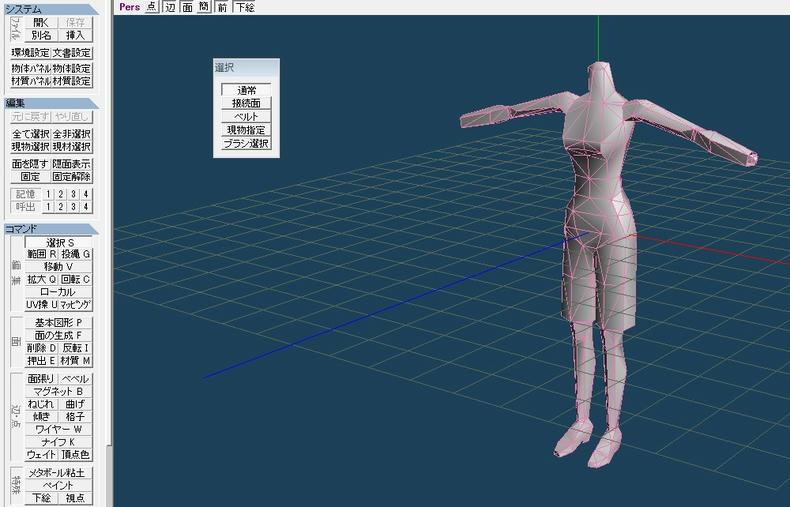This screenshot has width=790, height=507.
Task: Activate the ウェイト weight tool
Action: pyautogui.click(x=41, y=454)
